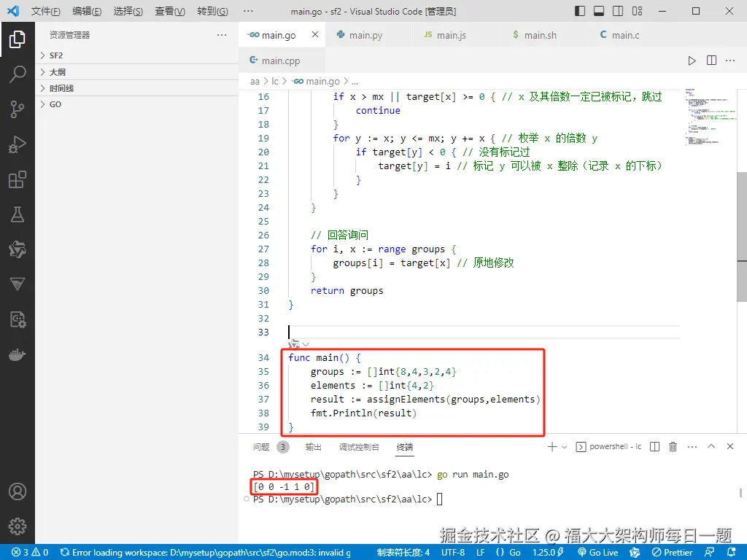Click Go version 1.25.0 status item

click(x=548, y=553)
